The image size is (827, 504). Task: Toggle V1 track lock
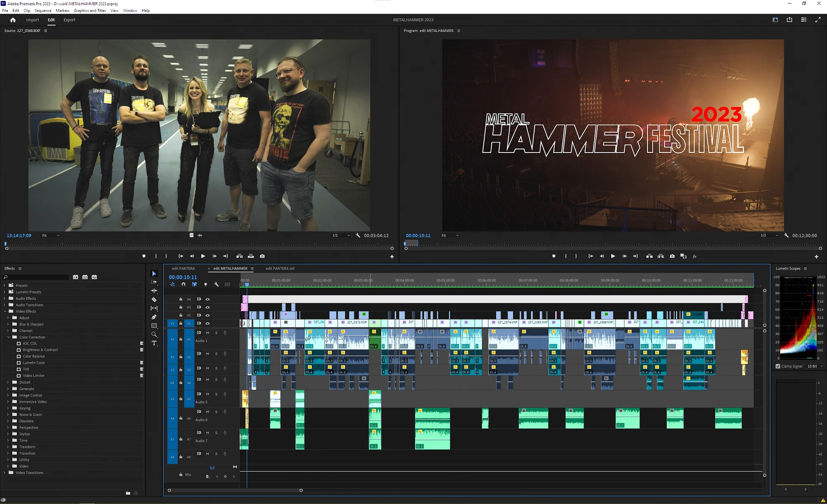tap(181, 323)
